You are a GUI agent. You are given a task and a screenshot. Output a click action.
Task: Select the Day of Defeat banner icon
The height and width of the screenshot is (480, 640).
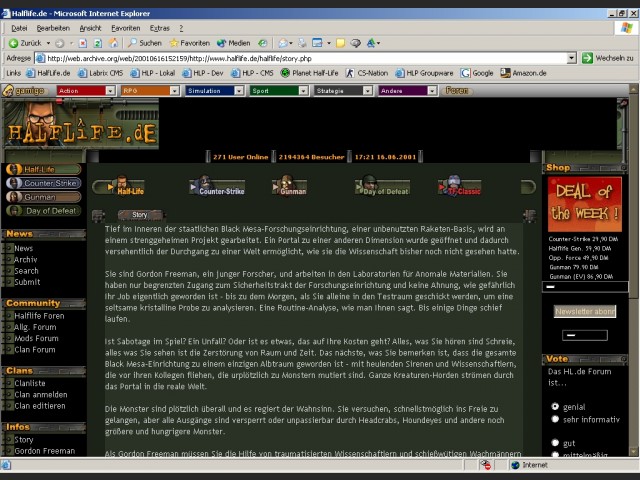pyautogui.click(x=382, y=186)
